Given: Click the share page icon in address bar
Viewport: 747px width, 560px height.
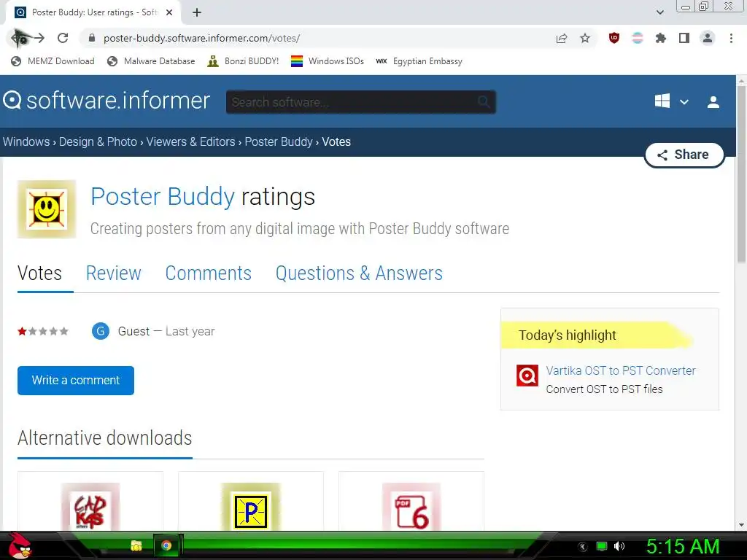Looking at the screenshot, I should tap(562, 38).
